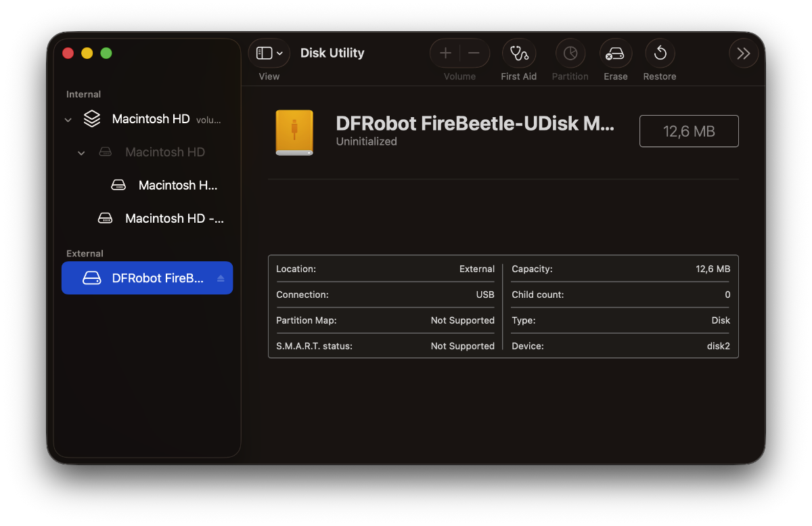The height and width of the screenshot is (526, 812).
Task: Click the External section header
Action: click(85, 253)
